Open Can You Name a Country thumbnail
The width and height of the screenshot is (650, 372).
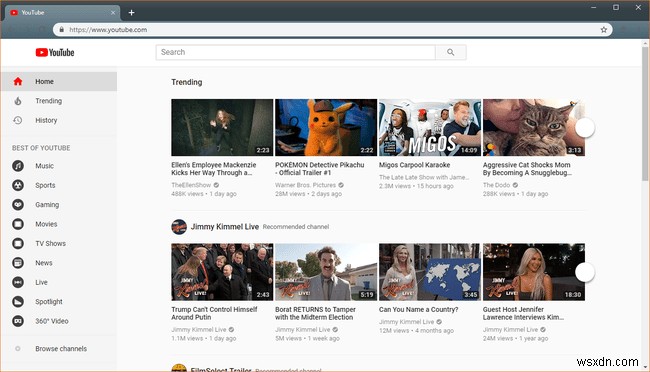coord(430,272)
